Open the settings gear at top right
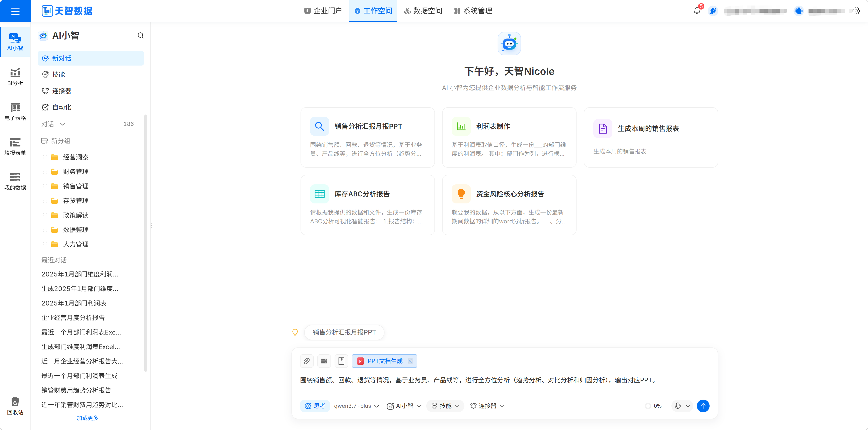Screen dimensions: 868x430 click(x=856, y=11)
